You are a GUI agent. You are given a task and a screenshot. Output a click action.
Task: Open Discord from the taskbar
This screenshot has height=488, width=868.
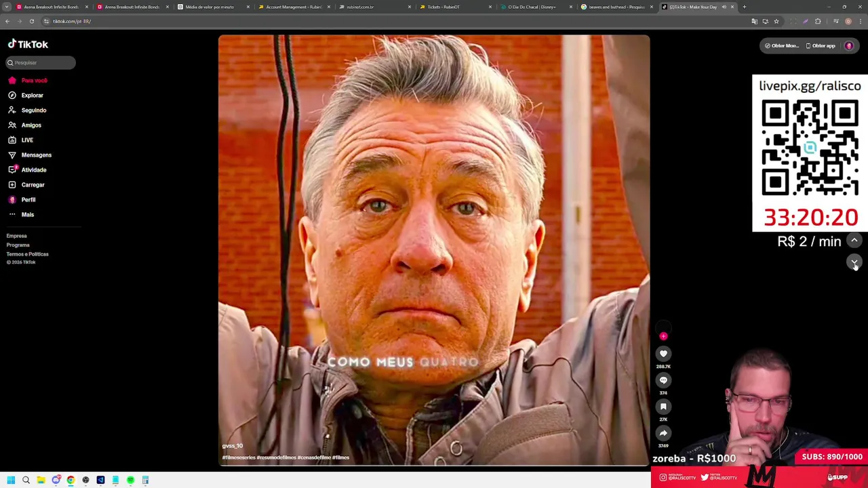tap(56, 480)
